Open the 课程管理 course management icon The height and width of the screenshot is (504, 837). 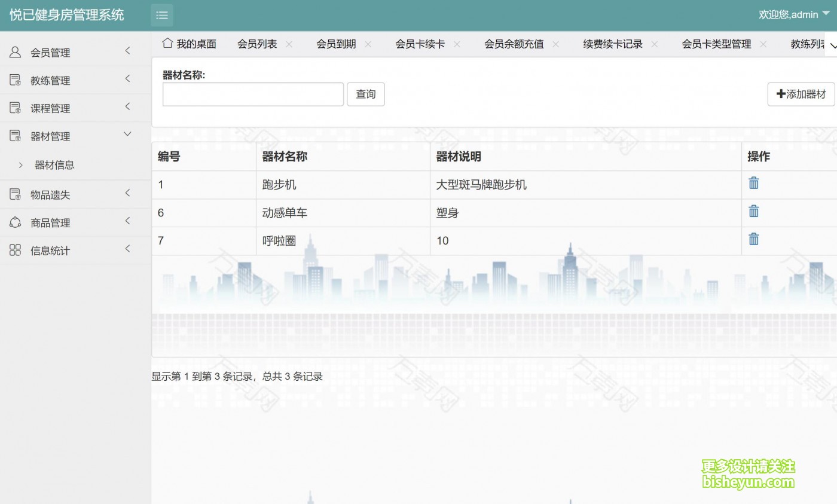(x=14, y=108)
